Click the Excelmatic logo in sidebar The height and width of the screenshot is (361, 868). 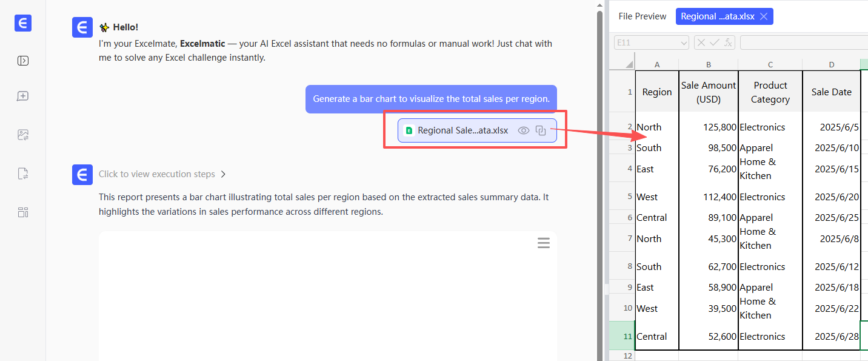pos(23,23)
